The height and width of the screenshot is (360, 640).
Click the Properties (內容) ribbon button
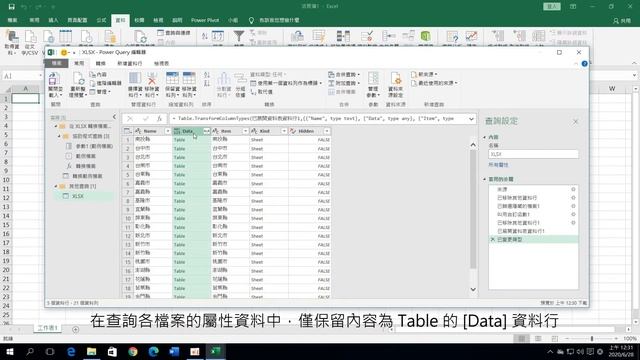(x=98, y=75)
